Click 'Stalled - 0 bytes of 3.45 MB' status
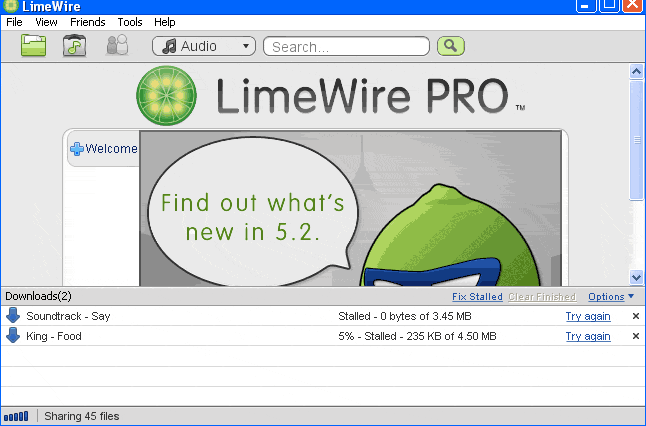646x426 pixels. click(405, 316)
